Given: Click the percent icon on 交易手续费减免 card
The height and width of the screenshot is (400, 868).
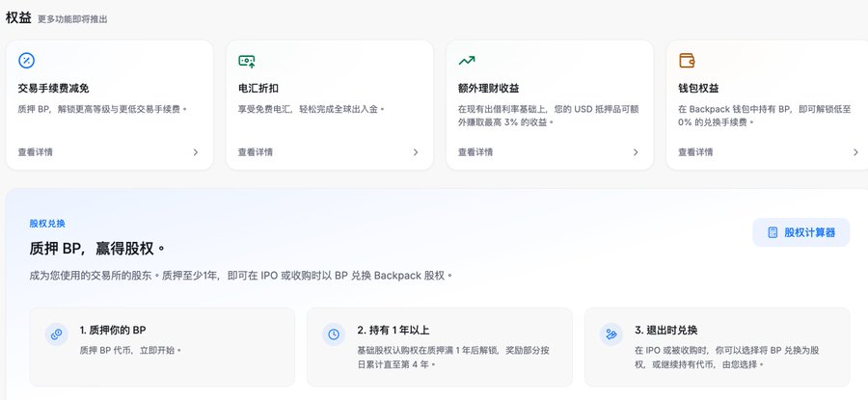Looking at the screenshot, I should point(27,61).
